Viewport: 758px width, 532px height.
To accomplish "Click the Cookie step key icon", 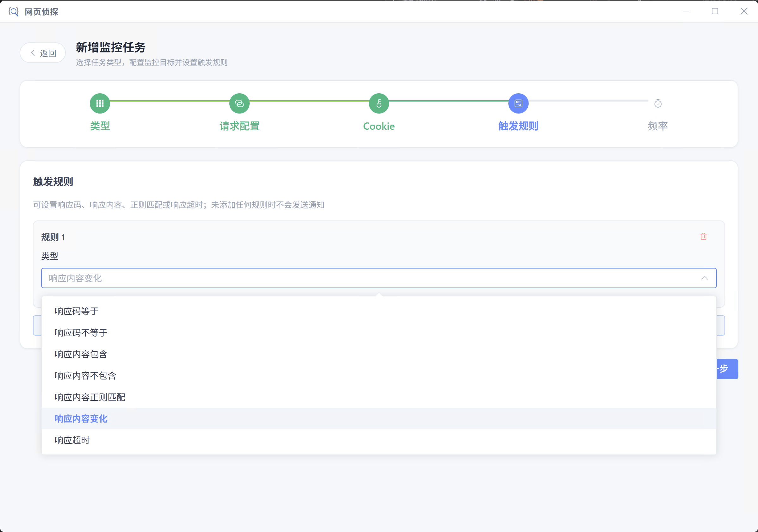I will [379, 103].
